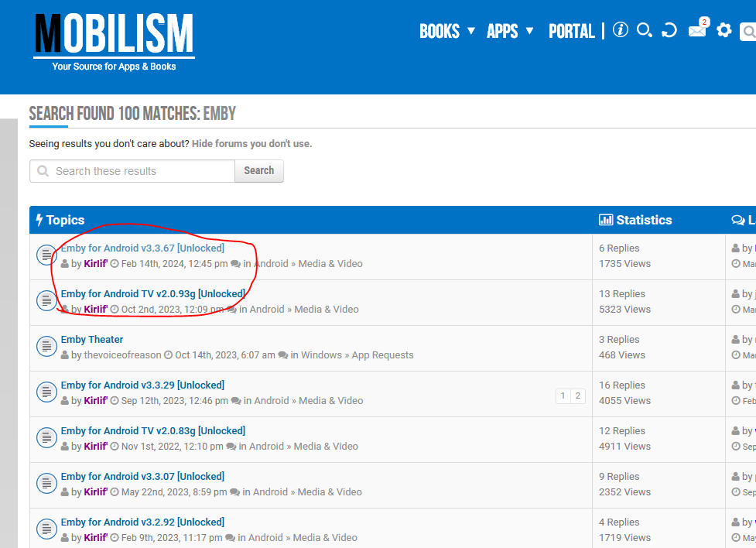Open Kirlif's profile in the TV v2.0.93g row
This screenshot has width=756, height=548.
click(95, 309)
